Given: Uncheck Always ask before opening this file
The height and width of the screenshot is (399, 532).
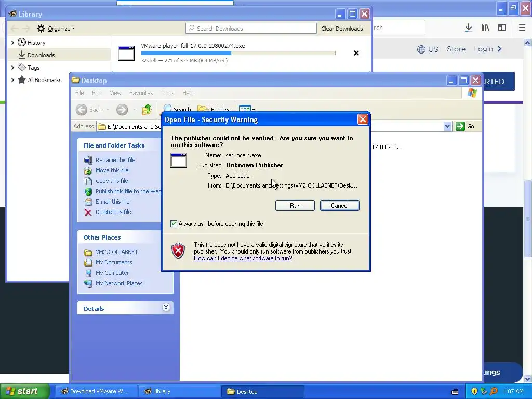Looking at the screenshot, I should (174, 224).
